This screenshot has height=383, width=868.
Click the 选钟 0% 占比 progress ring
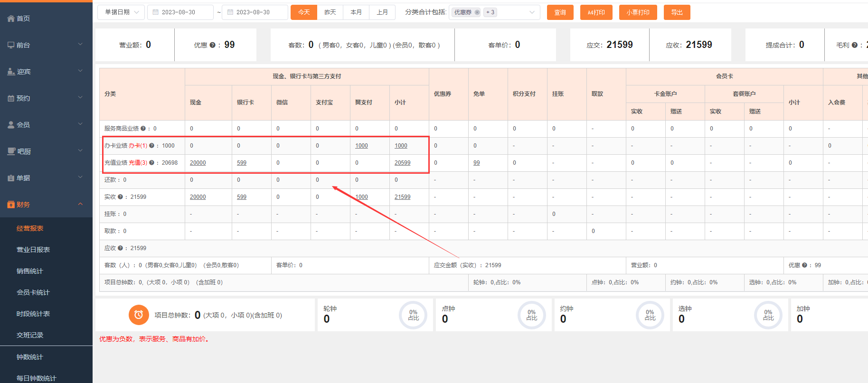point(768,315)
